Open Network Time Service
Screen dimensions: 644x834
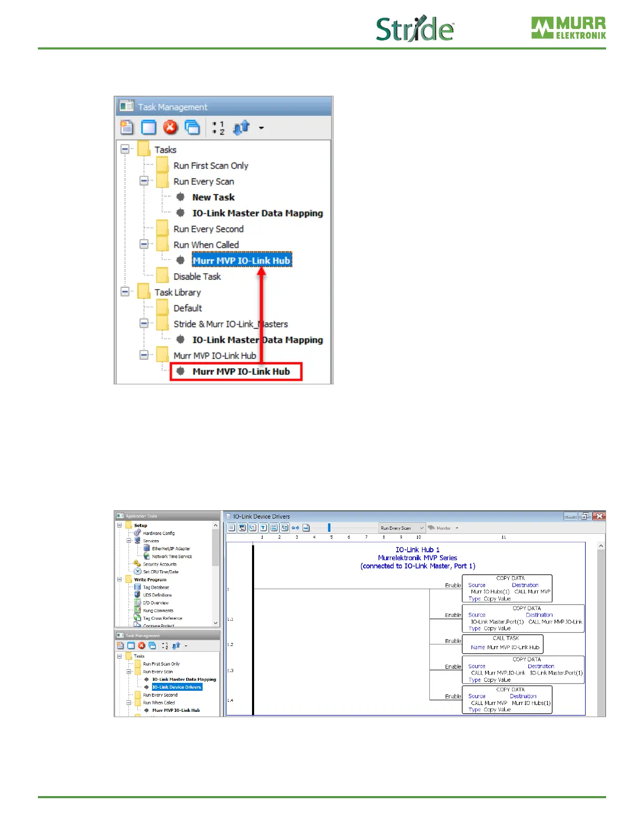(172, 556)
